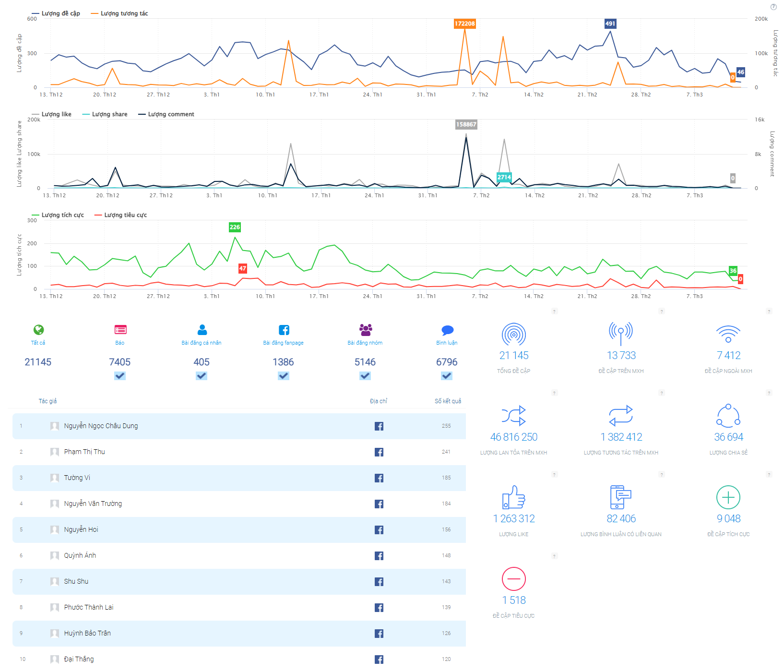Click the help icon above Tổng đề cập

click(554, 312)
